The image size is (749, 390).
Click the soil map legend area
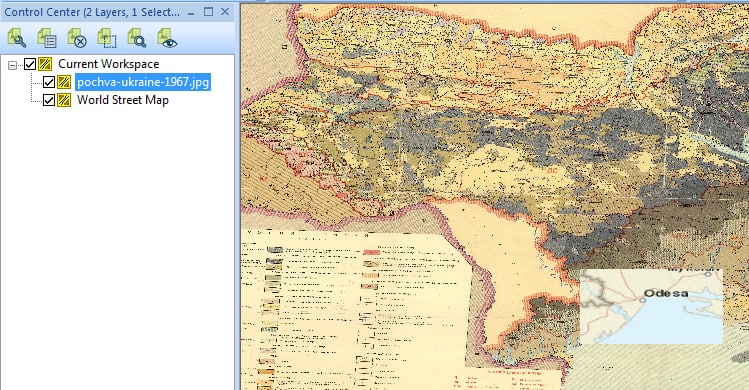tap(353, 310)
